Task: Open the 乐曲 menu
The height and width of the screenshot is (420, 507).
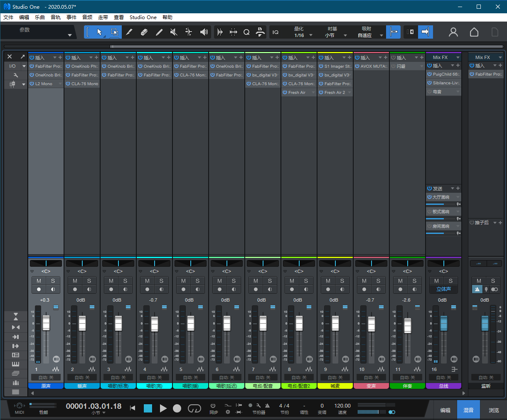Action: tap(40, 17)
